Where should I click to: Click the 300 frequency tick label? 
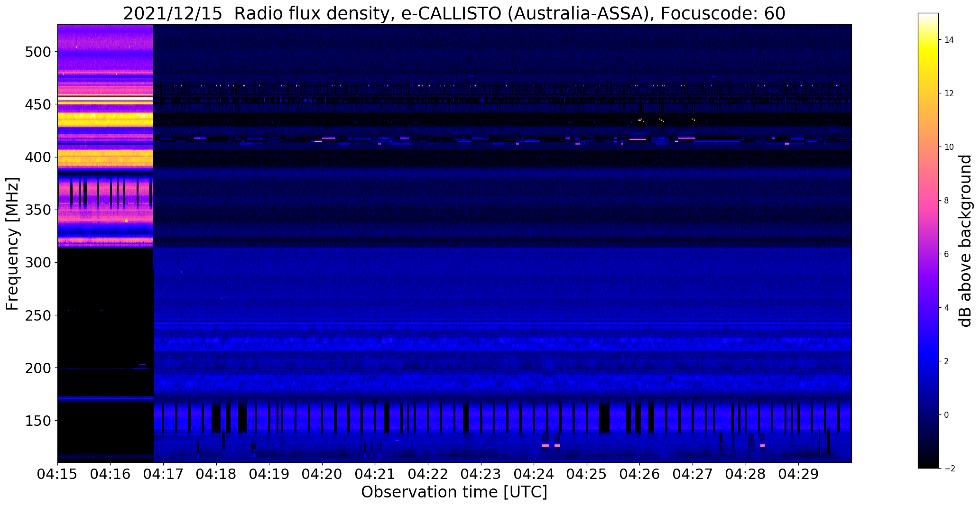click(38, 262)
